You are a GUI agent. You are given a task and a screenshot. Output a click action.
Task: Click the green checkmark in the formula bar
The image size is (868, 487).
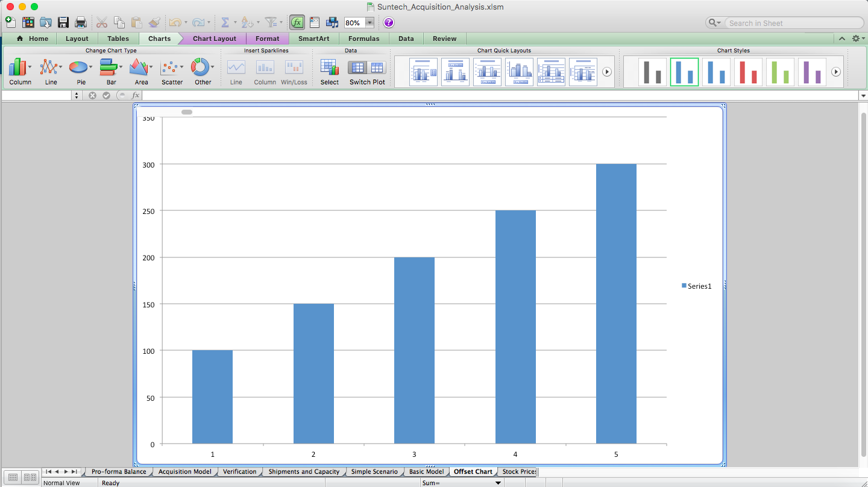coord(106,95)
